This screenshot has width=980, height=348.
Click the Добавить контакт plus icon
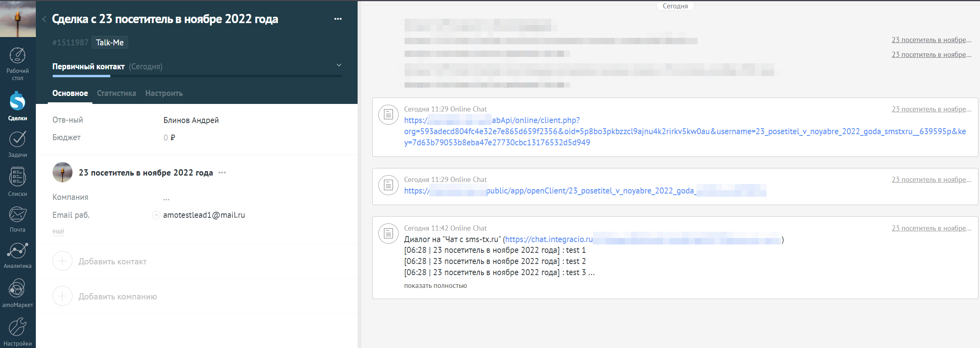tap(63, 261)
